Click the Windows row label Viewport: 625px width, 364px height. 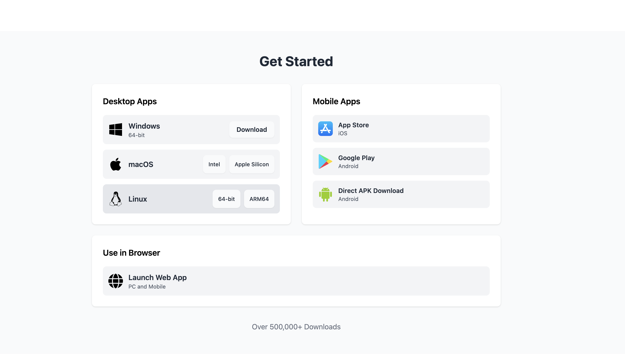pyautogui.click(x=144, y=126)
